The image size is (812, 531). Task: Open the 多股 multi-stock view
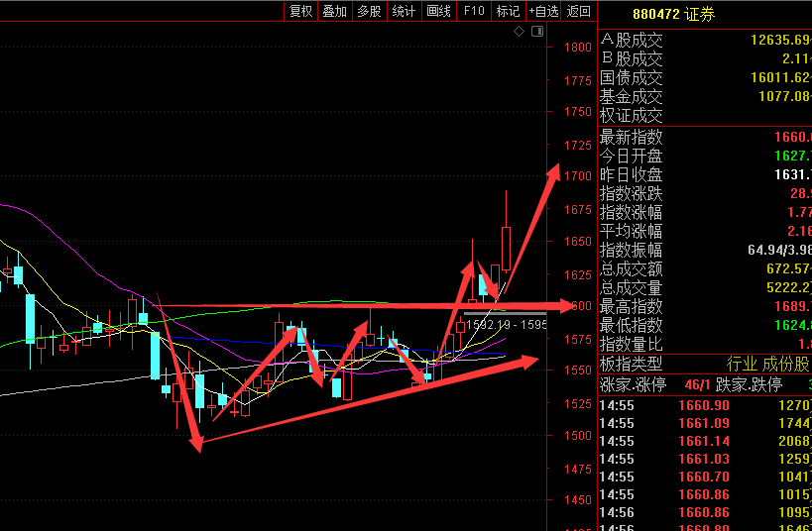(369, 11)
